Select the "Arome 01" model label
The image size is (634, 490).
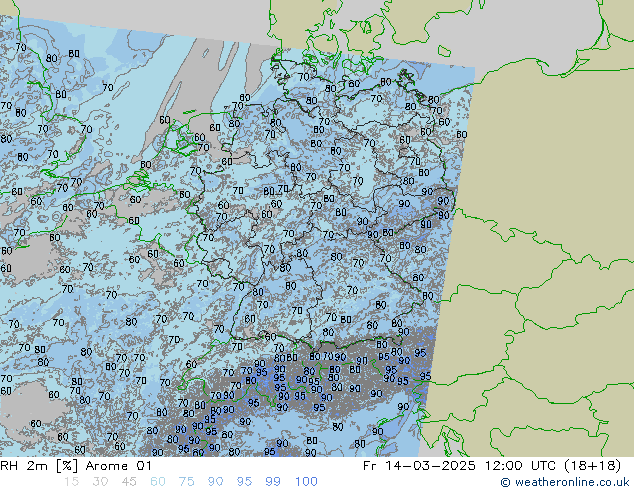[119, 466]
